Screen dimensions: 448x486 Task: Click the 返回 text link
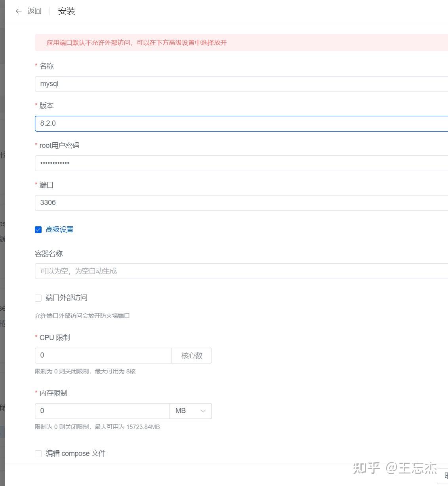pyautogui.click(x=34, y=11)
